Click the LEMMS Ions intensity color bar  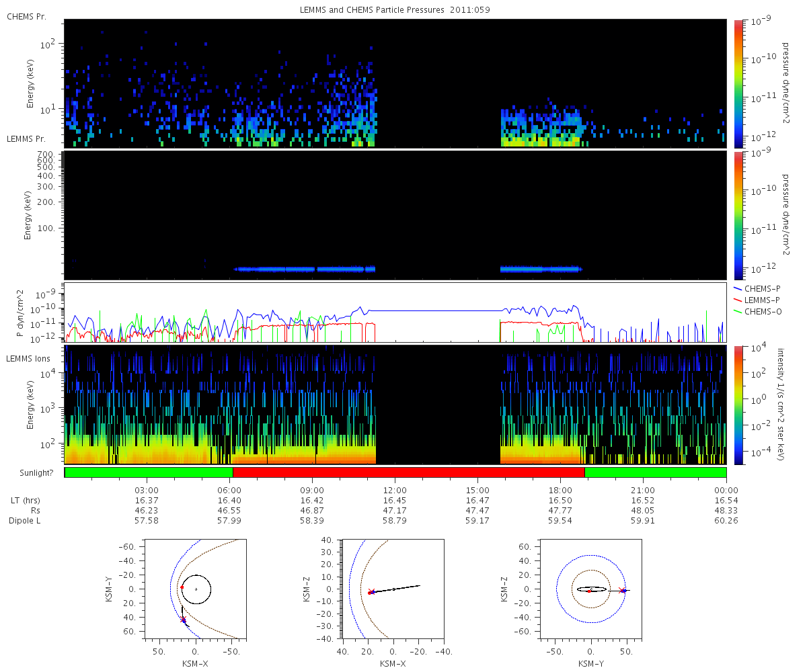click(738, 405)
